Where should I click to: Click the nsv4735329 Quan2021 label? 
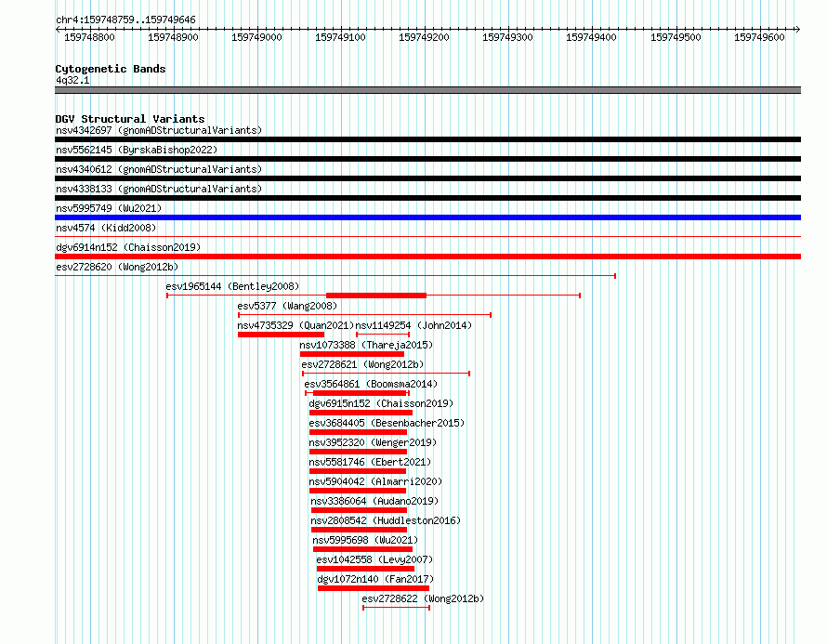pos(295,325)
